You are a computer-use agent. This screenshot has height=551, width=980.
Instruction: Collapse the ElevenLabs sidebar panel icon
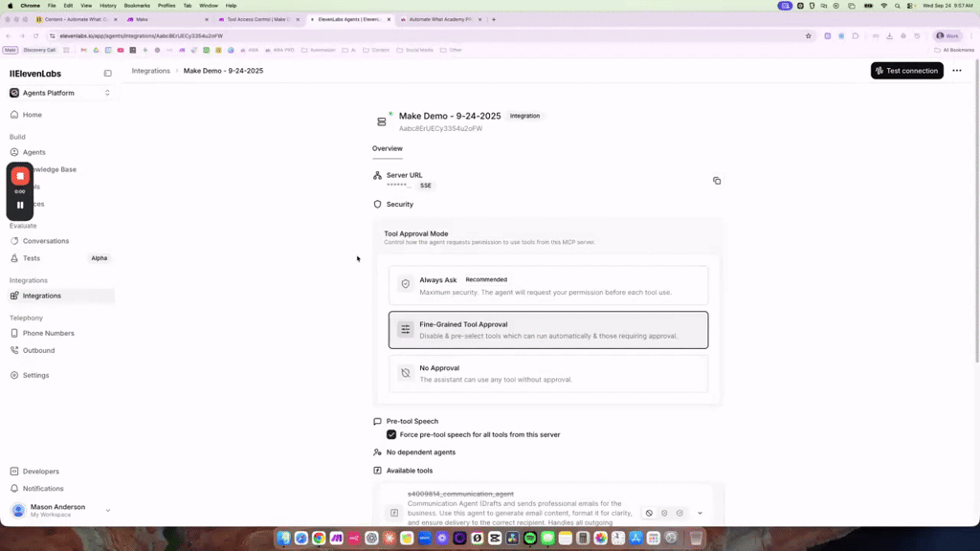(x=107, y=73)
